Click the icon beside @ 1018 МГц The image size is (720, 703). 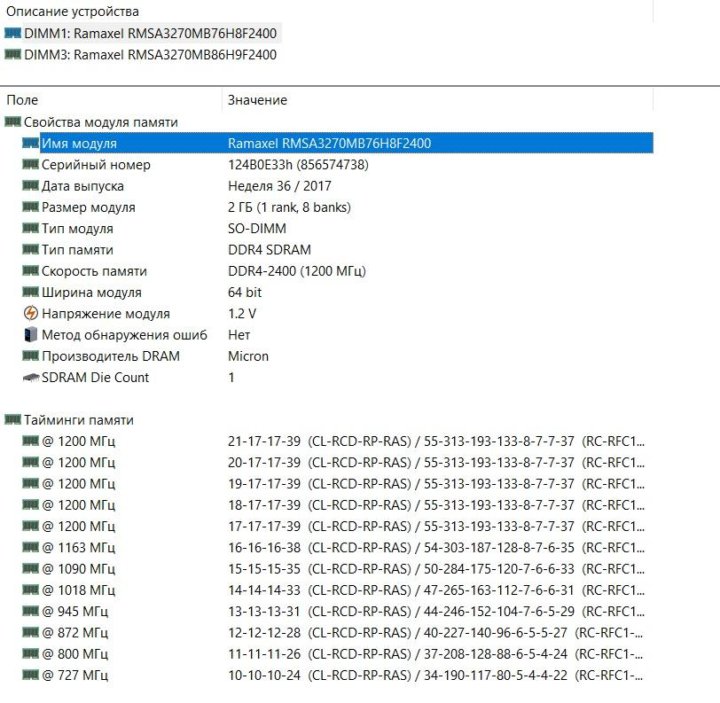coord(31,590)
